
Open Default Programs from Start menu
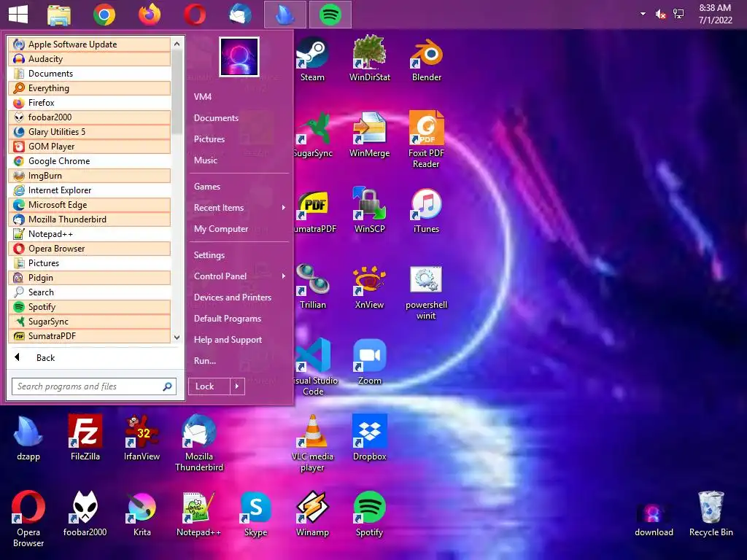click(228, 319)
